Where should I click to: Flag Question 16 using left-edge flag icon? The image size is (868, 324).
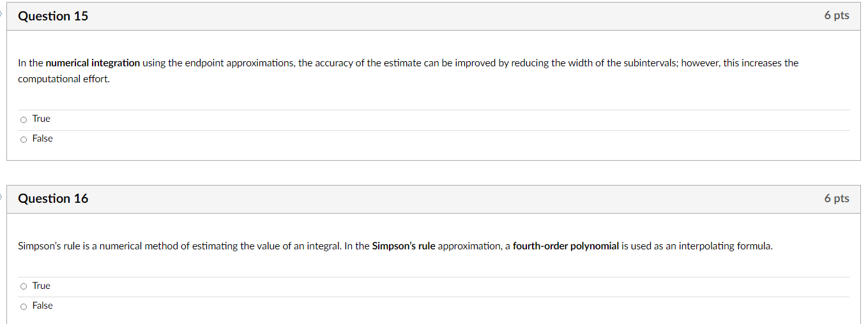click(x=2, y=194)
